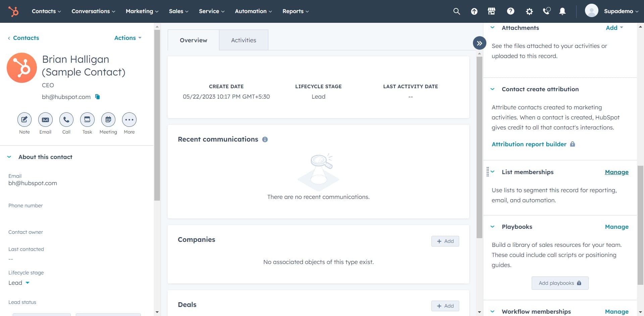Click the Add playbooks button

559,283
